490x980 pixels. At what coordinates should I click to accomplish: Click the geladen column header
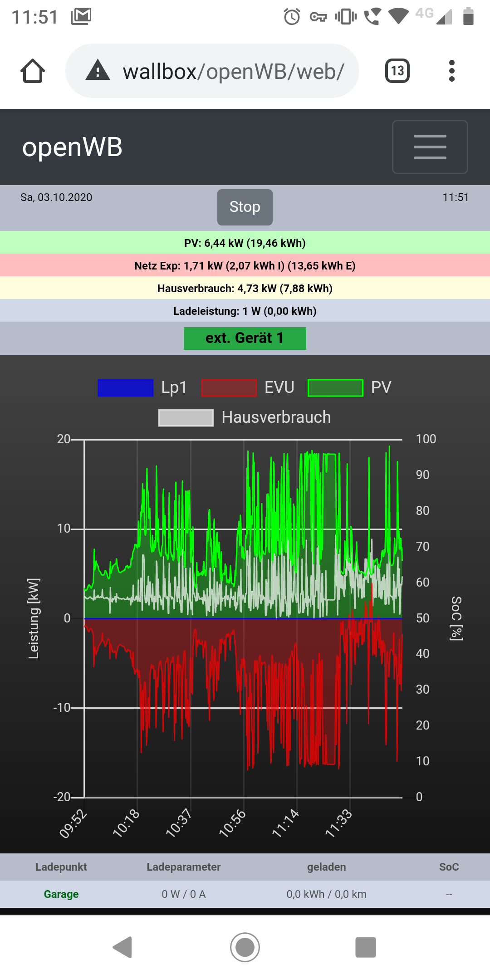[327, 867]
